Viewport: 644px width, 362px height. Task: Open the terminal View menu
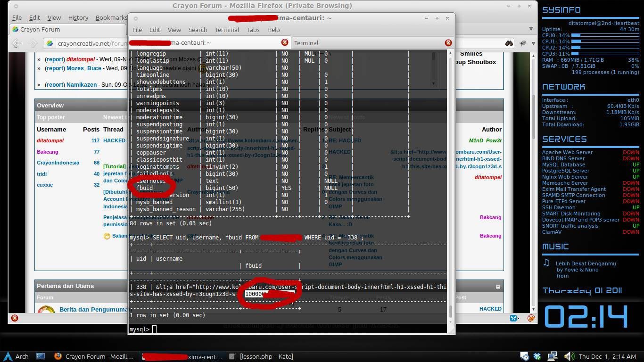(174, 29)
